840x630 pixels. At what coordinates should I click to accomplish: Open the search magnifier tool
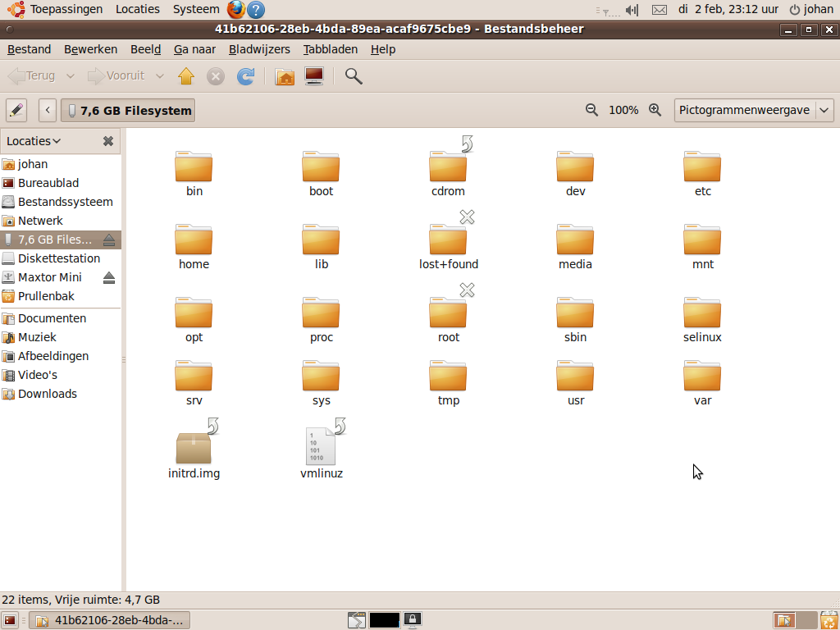354,76
